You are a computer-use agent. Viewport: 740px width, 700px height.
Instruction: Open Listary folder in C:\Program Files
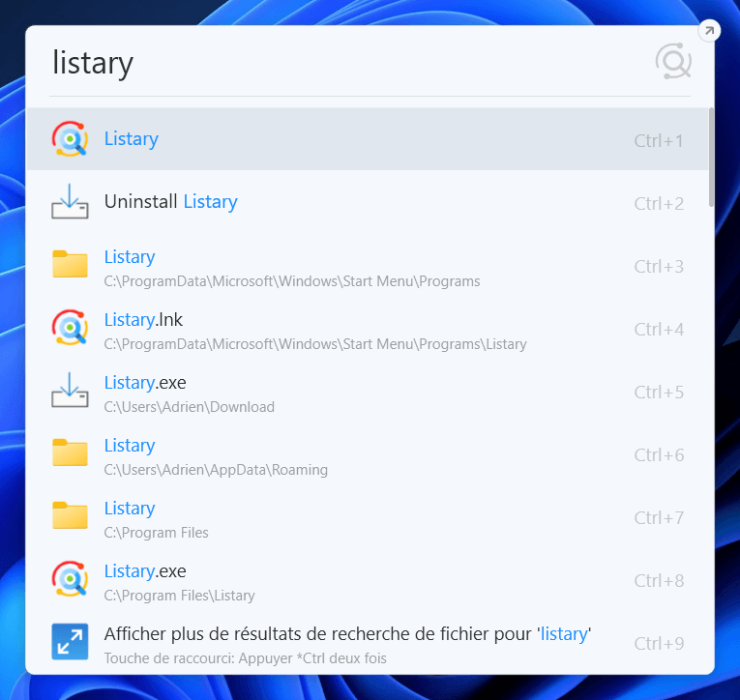[368, 515]
